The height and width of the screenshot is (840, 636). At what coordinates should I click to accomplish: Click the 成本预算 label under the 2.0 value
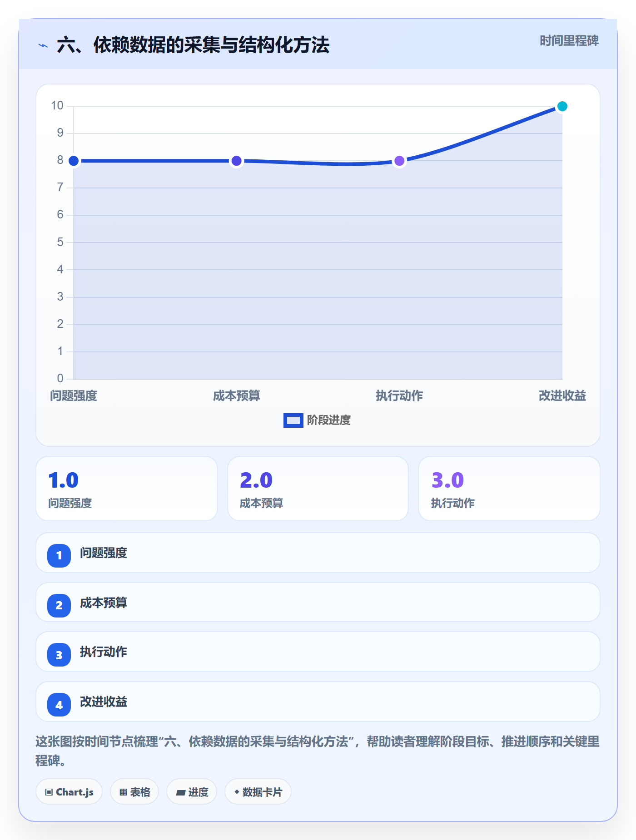(x=262, y=503)
